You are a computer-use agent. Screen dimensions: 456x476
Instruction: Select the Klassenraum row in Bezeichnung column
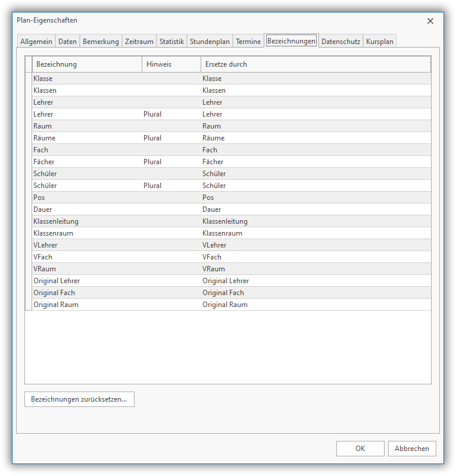87,233
